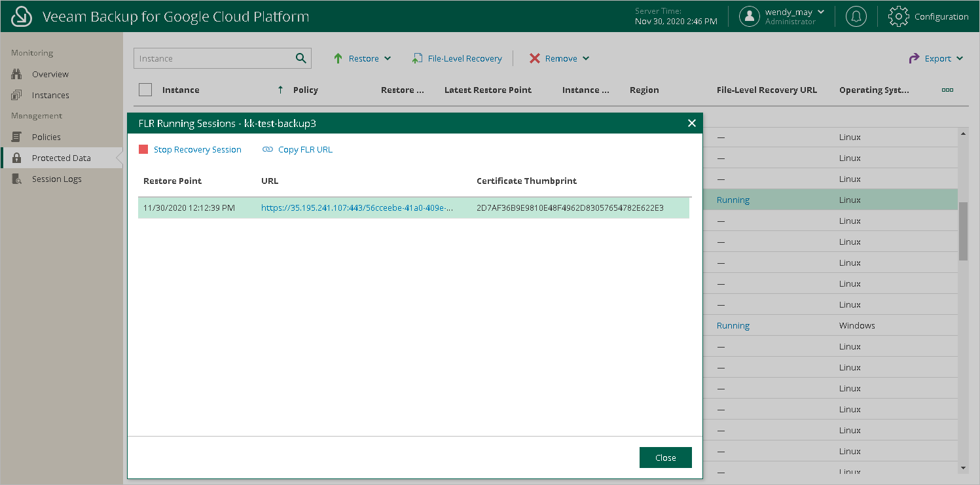The width and height of the screenshot is (980, 485).
Task: Click the certificate thumbprint 2D7AF36B9E98 value
Action: (x=570, y=208)
